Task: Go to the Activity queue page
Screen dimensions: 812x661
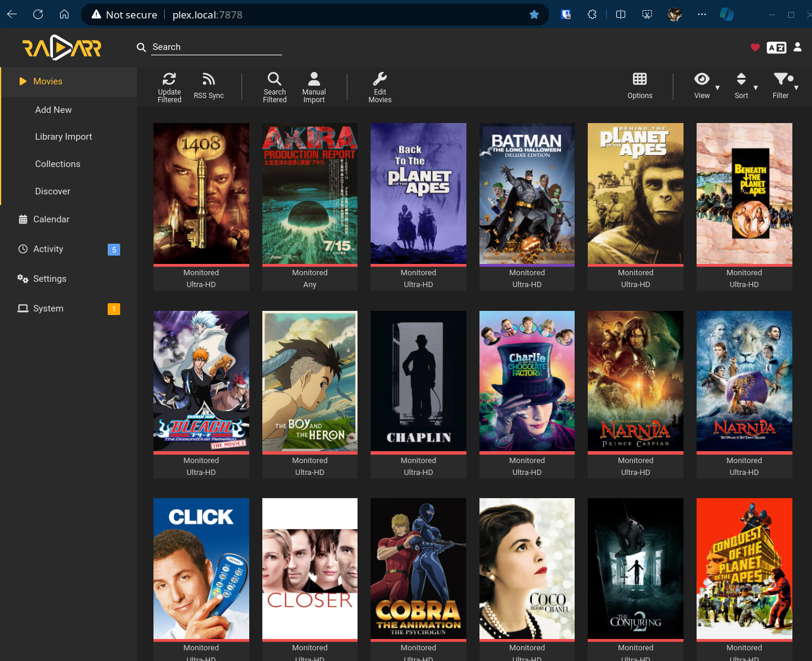Action: pos(48,249)
